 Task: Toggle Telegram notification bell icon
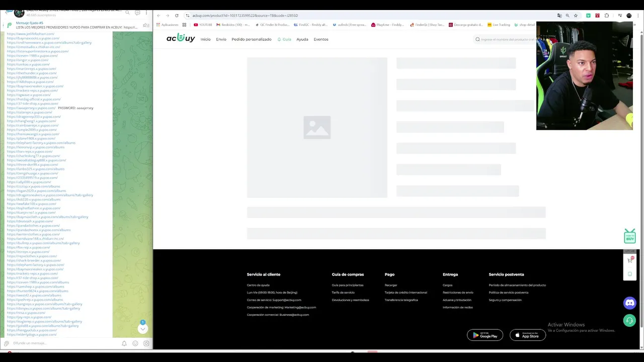coord(124,343)
